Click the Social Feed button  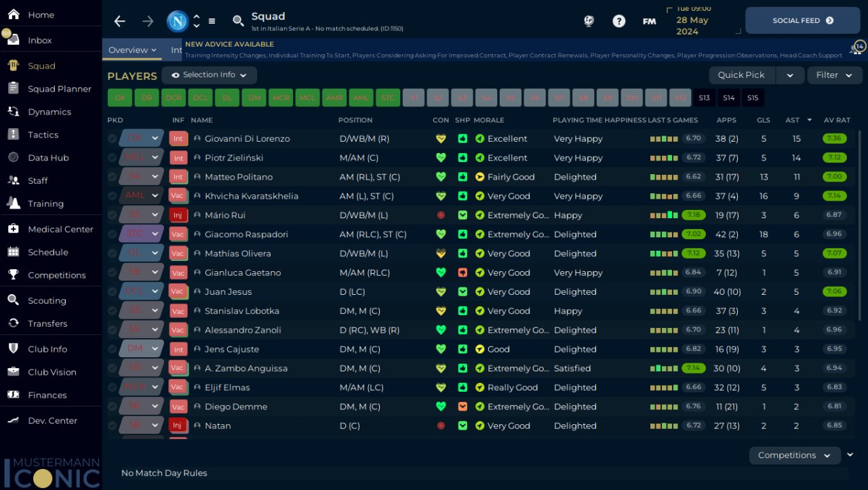[x=802, y=21]
